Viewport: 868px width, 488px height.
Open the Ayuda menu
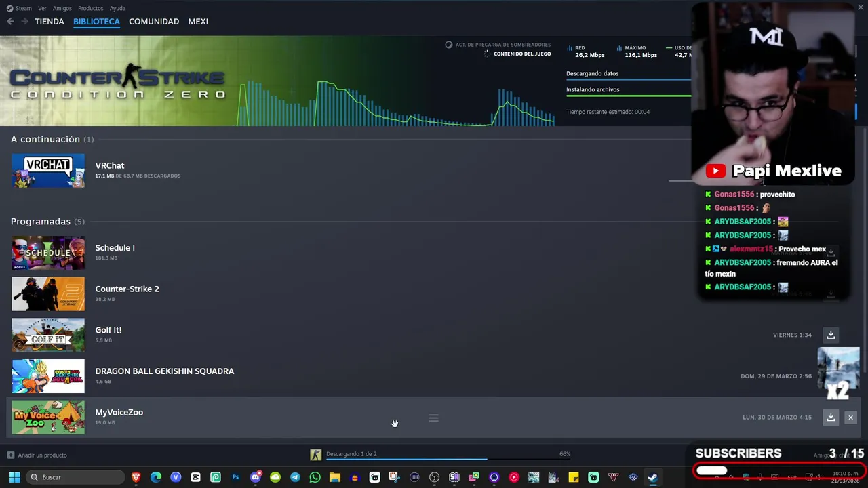117,8
